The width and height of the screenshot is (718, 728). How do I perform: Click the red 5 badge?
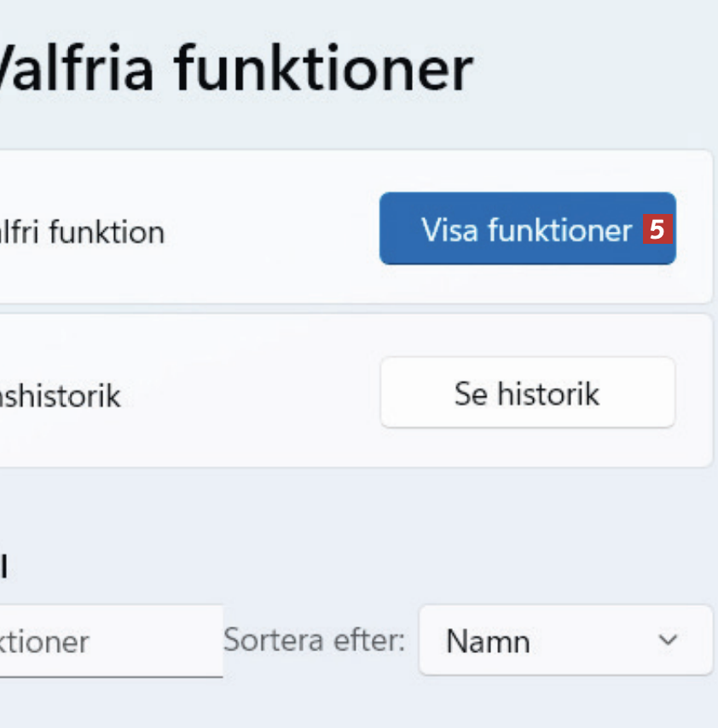click(657, 229)
